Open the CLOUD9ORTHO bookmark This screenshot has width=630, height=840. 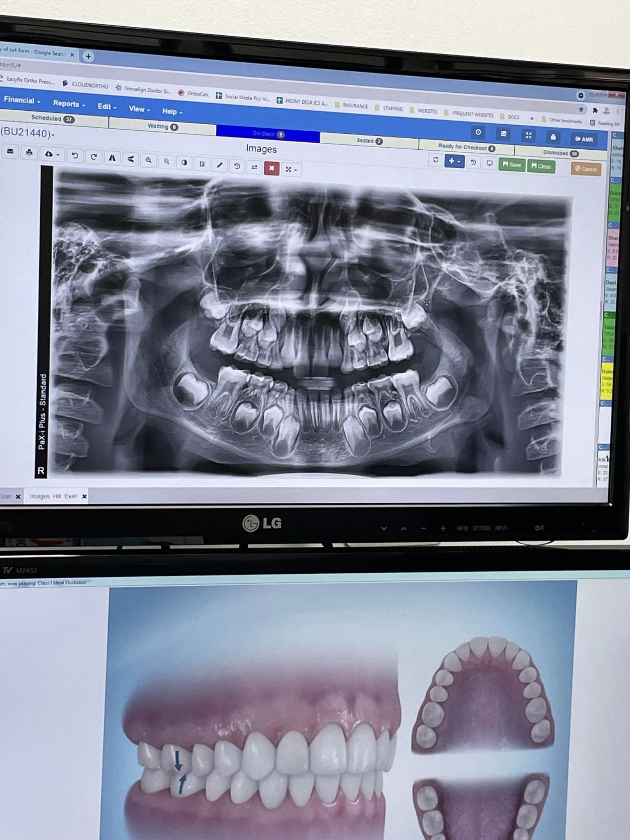coord(86,84)
